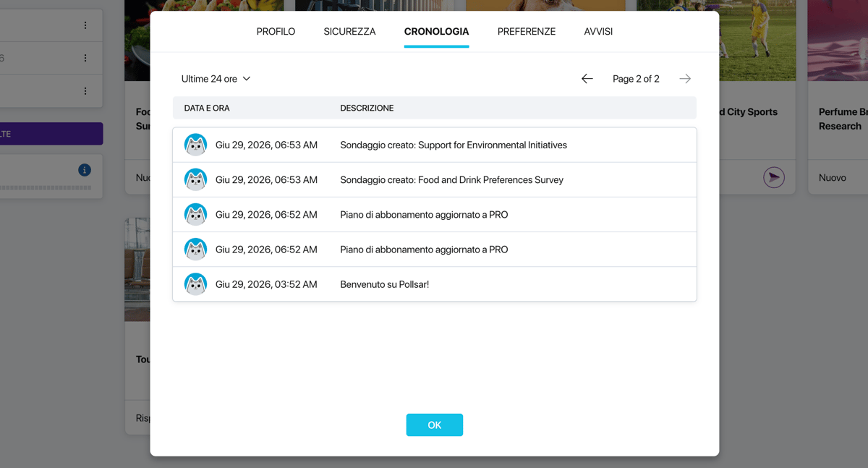868x468 pixels.
Task: Click the send icon on background survey card
Action: [x=774, y=177]
